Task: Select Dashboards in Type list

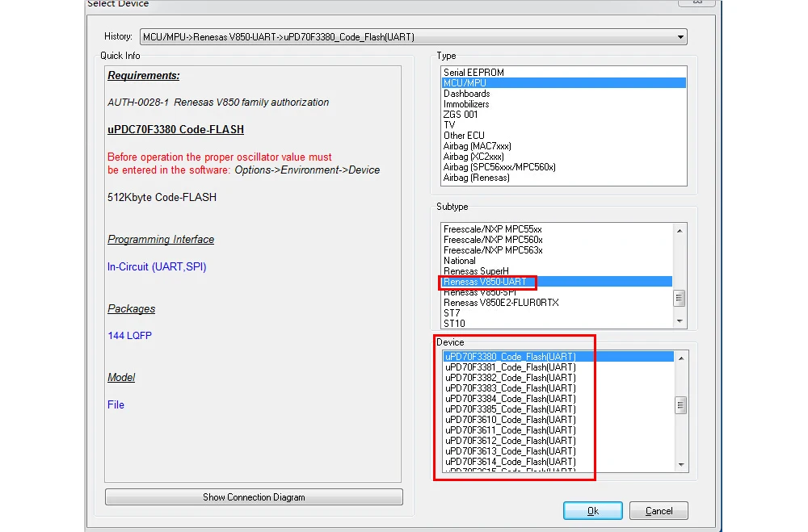Action: pyautogui.click(x=563, y=94)
